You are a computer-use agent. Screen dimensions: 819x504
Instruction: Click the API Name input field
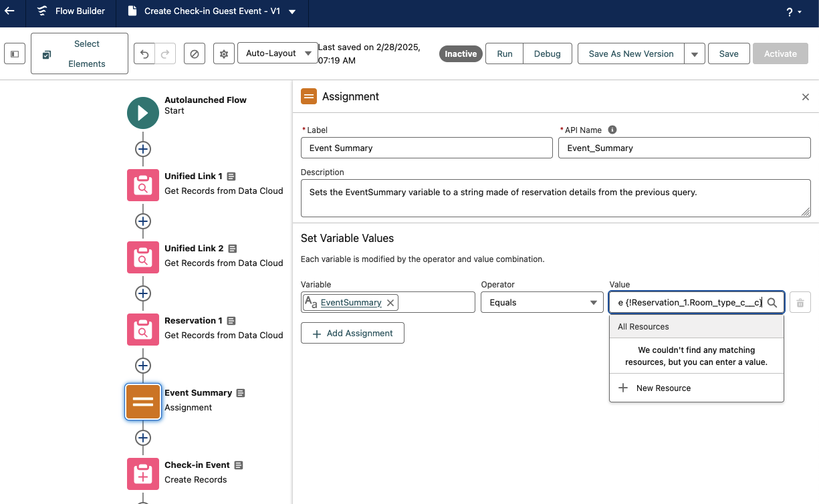coord(684,148)
